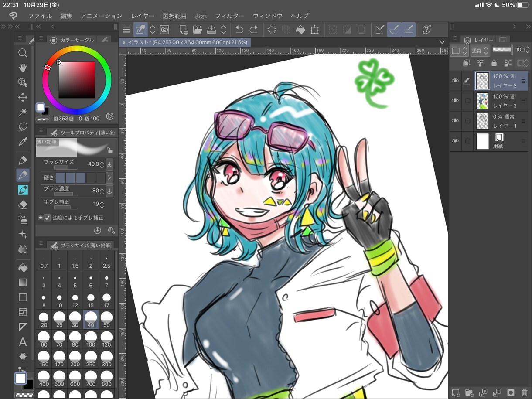The image size is (532, 399).
Task: Check the box beside レイヤー 1
Action: click(468, 121)
